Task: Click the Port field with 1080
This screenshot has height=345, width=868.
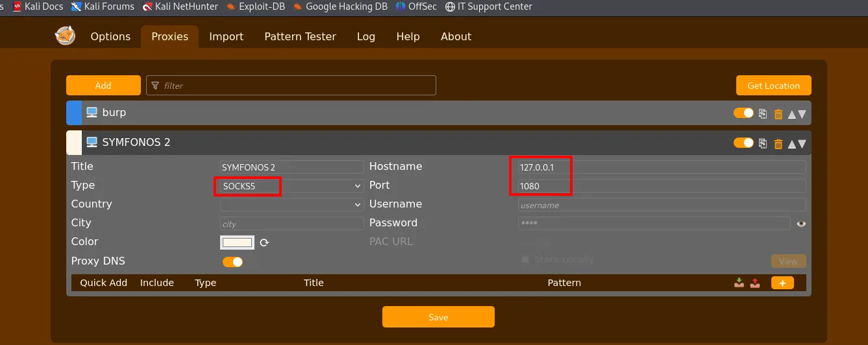Action: point(662,186)
